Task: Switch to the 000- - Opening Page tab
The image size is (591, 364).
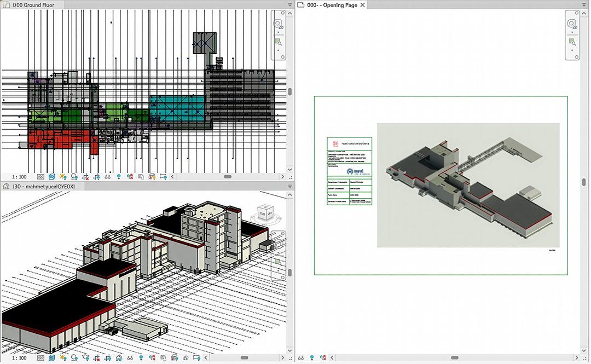Action: 332,5
